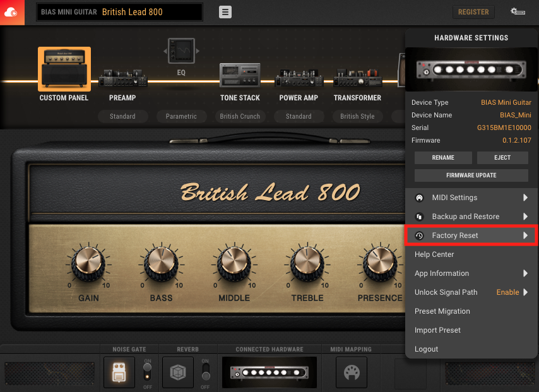Screen dimensions: 539x392
Task: Open the preset list menu icon
Action: click(x=225, y=12)
